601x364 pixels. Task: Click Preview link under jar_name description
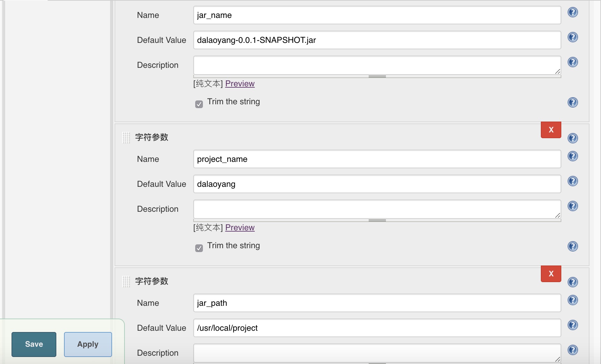pos(240,83)
